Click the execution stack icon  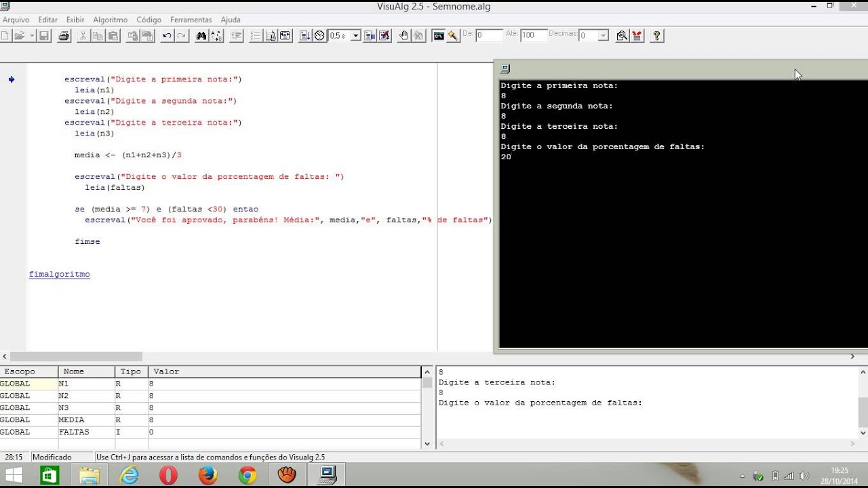coord(370,35)
